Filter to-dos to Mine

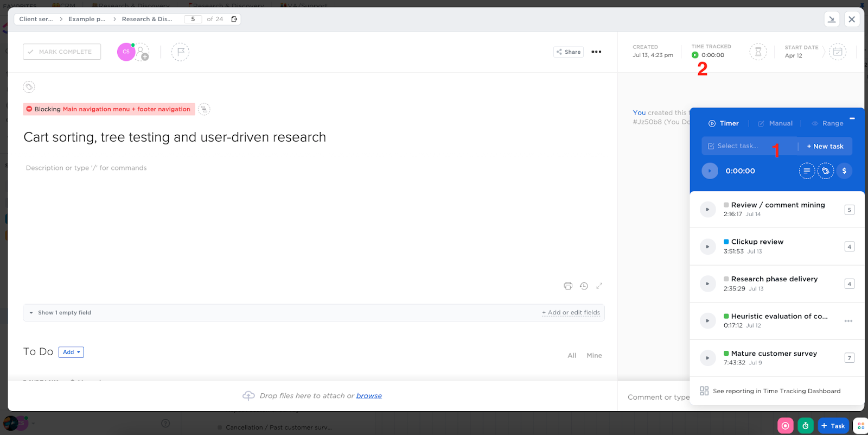pos(594,356)
